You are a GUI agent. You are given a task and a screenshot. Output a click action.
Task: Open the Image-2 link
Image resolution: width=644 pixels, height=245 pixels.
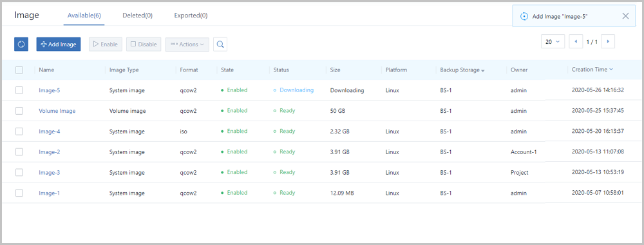50,152
